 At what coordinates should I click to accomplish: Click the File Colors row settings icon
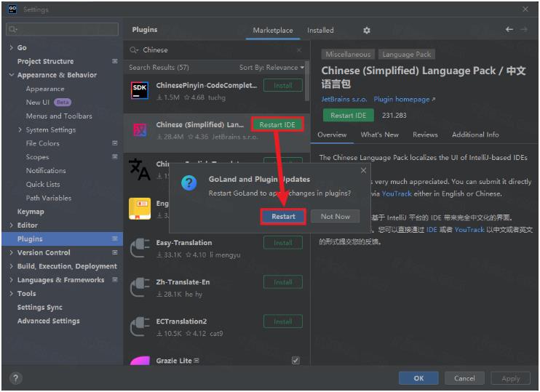[115, 143]
